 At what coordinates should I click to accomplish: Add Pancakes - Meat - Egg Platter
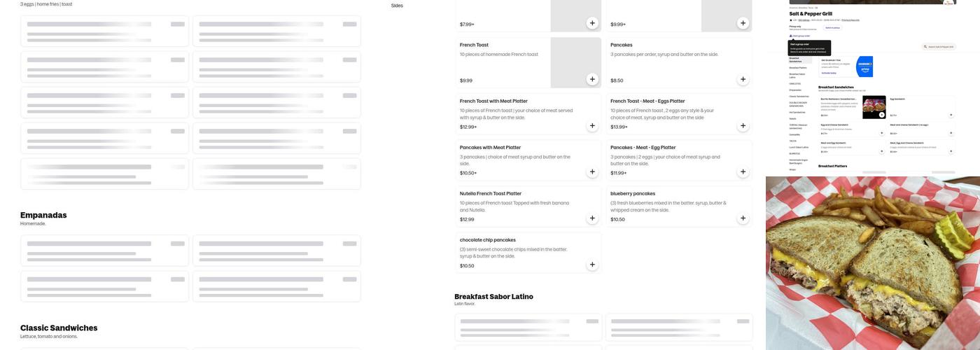(x=743, y=172)
